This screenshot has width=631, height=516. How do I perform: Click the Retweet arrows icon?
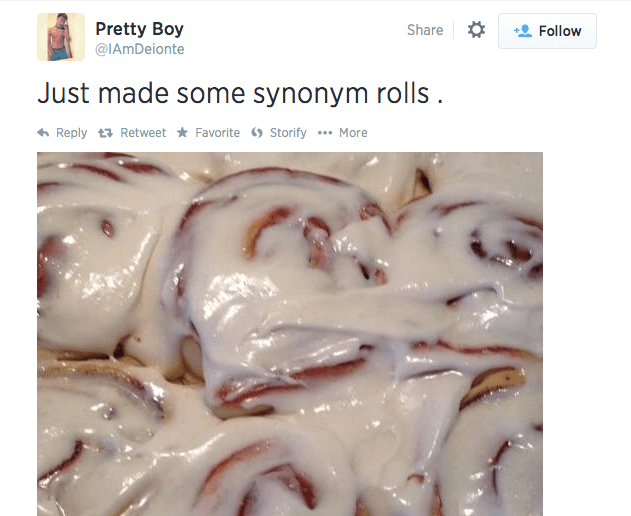coord(105,133)
